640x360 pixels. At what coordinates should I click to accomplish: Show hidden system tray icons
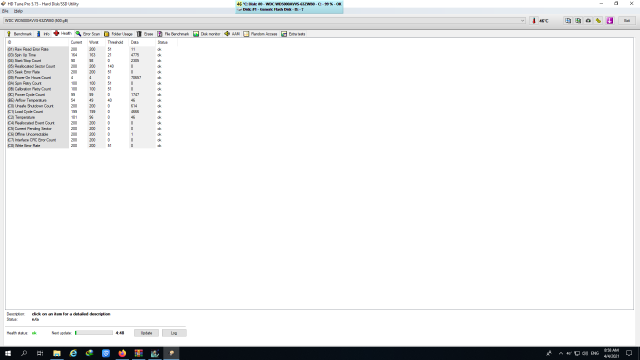click(560, 353)
